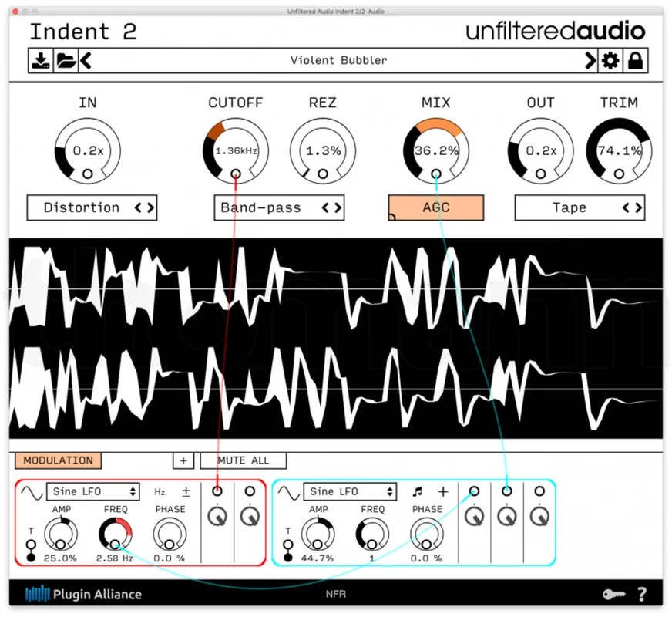This screenshot has width=672, height=617.
Task: Click the save preset download icon
Action: pos(41,60)
